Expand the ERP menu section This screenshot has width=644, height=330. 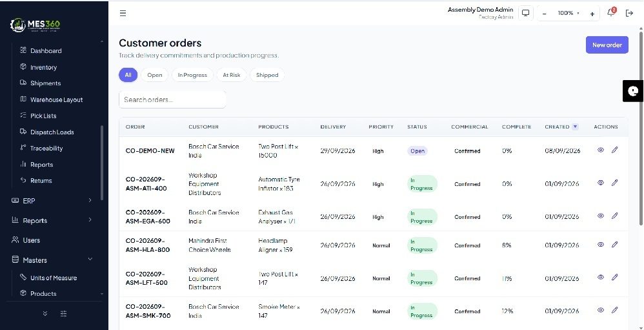tap(52, 201)
